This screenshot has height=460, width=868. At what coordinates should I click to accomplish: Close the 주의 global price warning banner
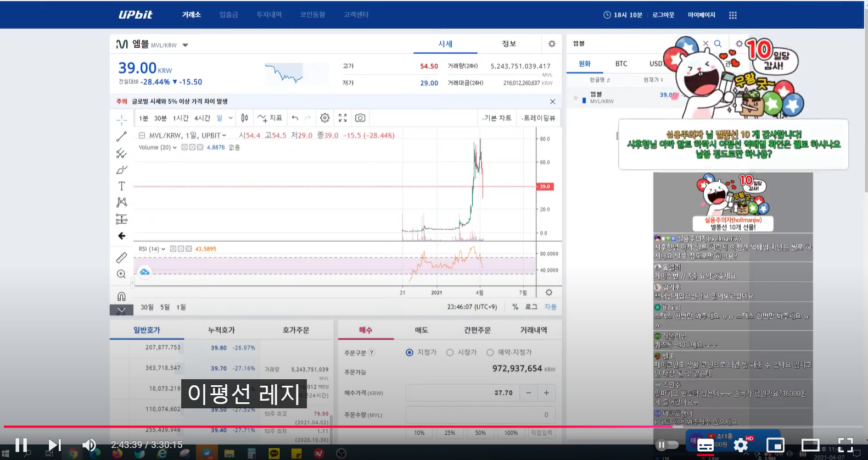pos(552,102)
